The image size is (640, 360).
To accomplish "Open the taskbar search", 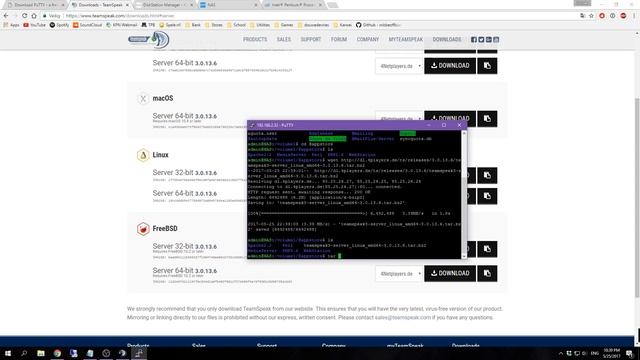I will tap(24, 353).
